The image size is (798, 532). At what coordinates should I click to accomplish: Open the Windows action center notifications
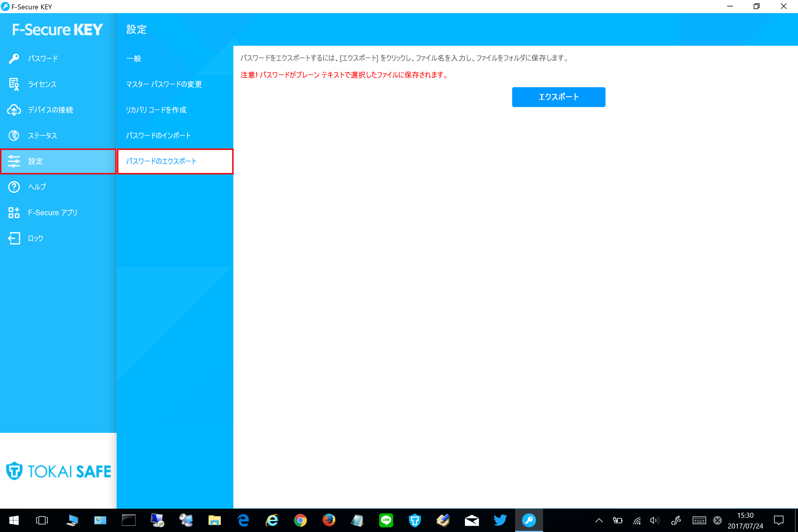coord(779,520)
